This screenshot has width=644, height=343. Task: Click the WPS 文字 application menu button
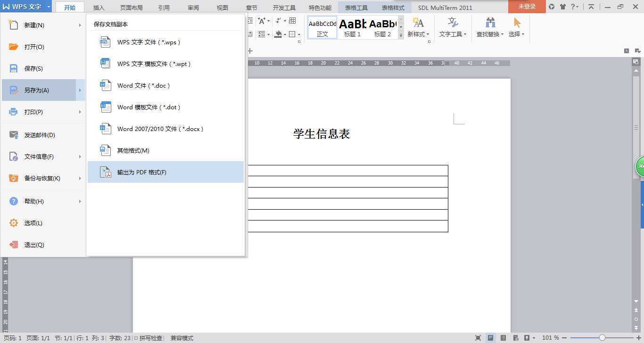pos(22,7)
